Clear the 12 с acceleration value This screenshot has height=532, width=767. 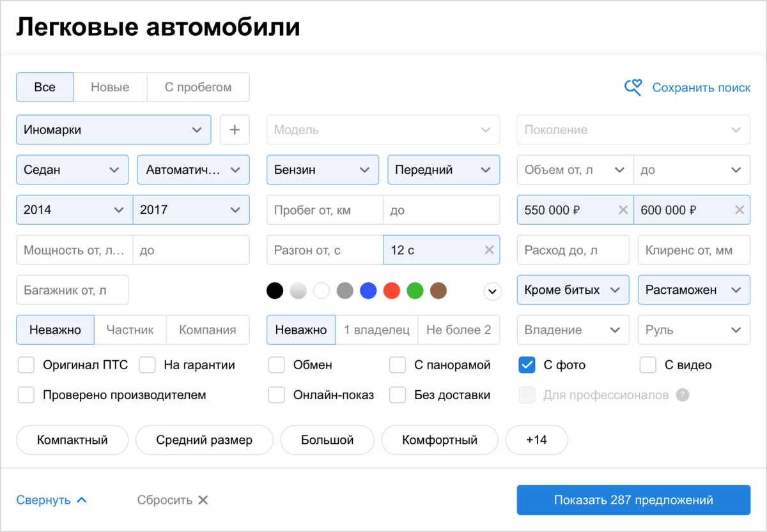point(489,250)
